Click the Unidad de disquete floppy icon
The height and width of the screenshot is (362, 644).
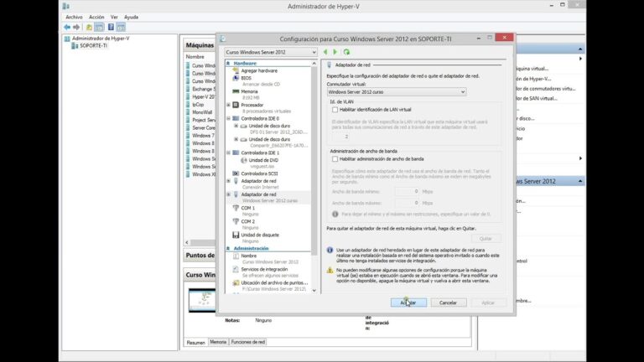tap(236, 235)
